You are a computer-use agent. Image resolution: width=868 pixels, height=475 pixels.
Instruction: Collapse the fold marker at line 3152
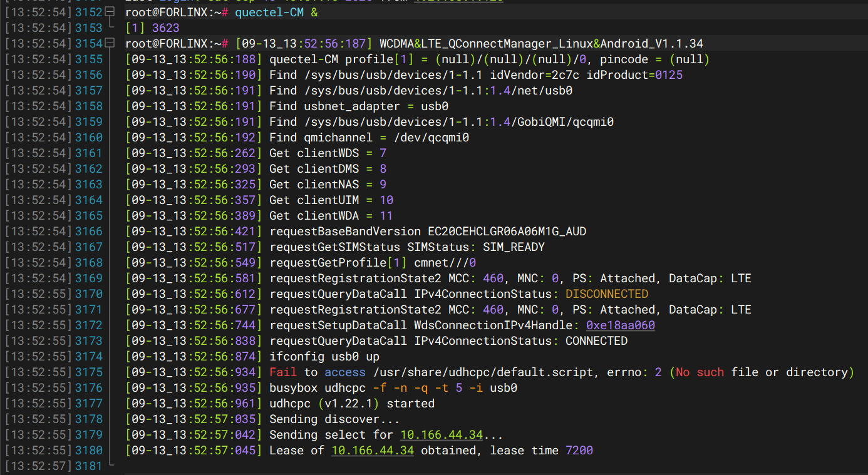pyautogui.click(x=110, y=13)
